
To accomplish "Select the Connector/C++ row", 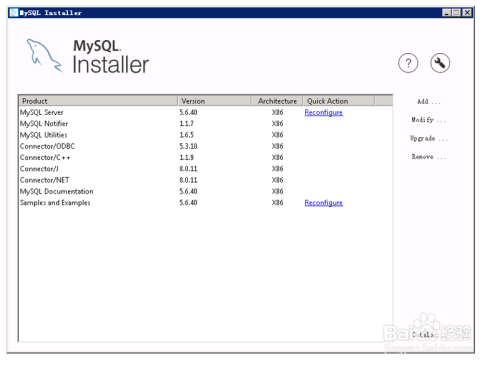I will point(205,157).
